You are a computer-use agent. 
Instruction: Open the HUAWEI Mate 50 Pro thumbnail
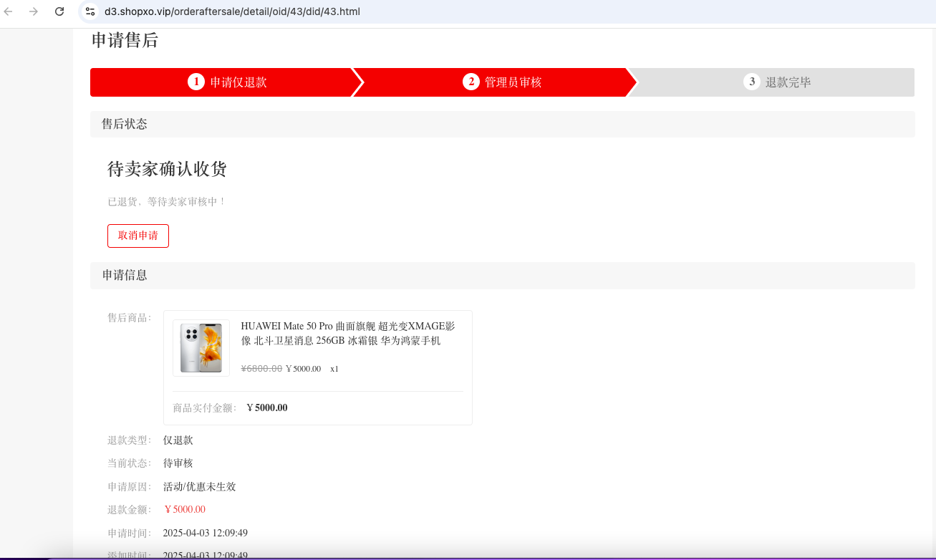coord(201,348)
